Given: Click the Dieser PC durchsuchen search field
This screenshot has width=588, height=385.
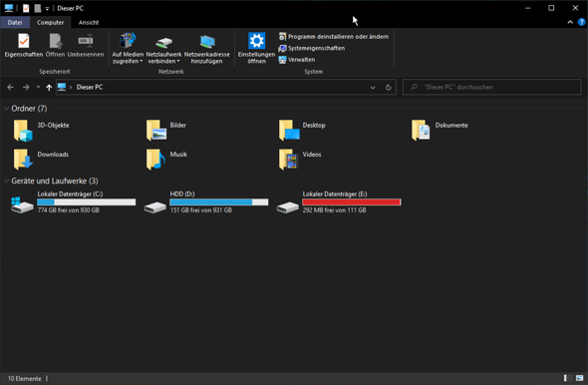Looking at the screenshot, I should pos(491,87).
